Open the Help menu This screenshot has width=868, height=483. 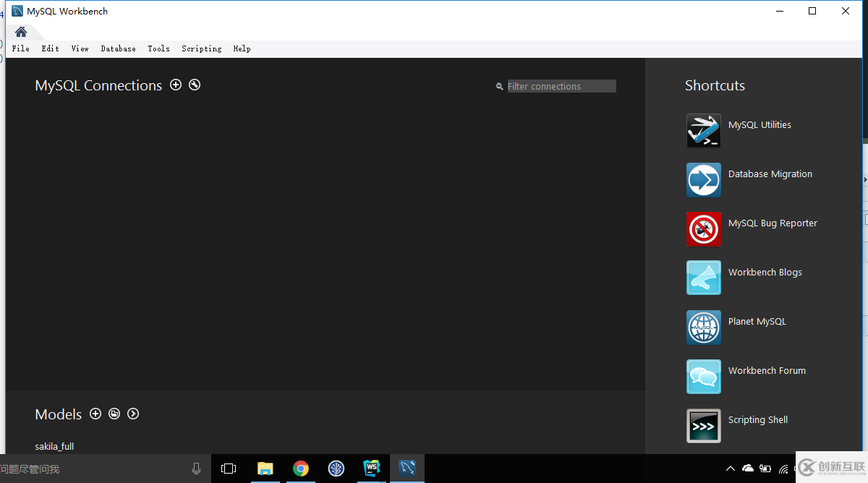coord(242,48)
